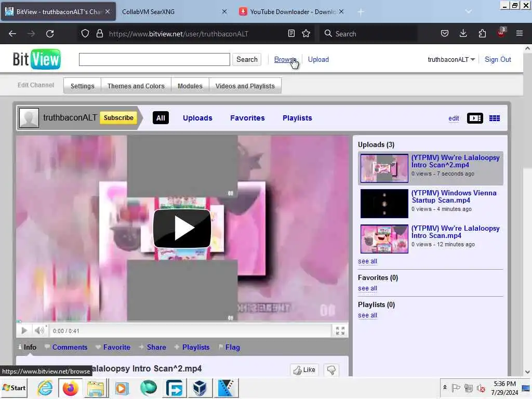Image resolution: width=532 pixels, height=399 pixels.
Task: Open the Firefox downloads panel
Action: (463, 33)
